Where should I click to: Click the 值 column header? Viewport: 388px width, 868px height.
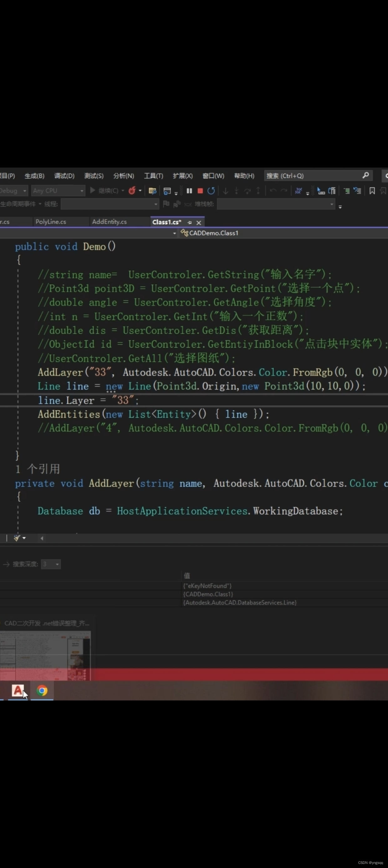pyautogui.click(x=187, y=576)
